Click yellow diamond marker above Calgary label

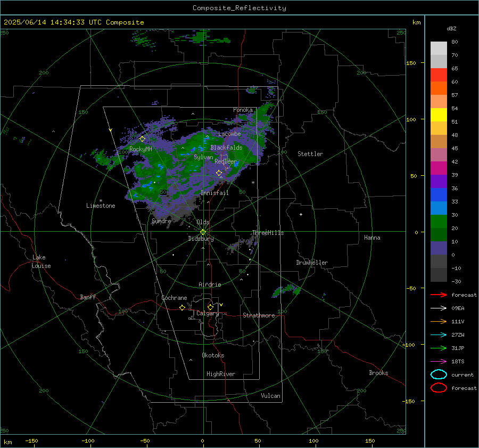tap(210, 307)
